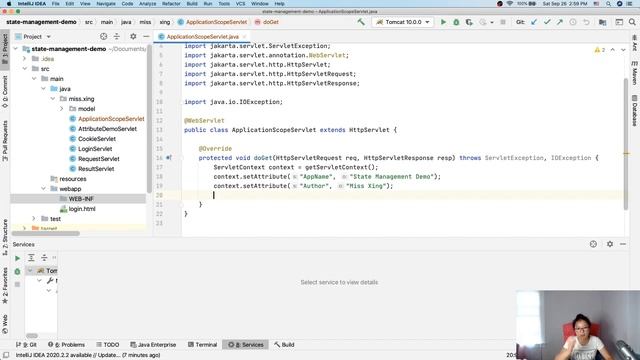Open the Refactor menu
The height and width of the screenshot is (360, 640).
click(171, 4)
